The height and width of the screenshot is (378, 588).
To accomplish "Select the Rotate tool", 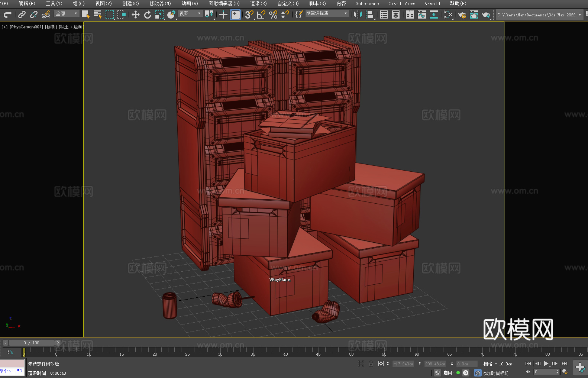I will click(148, 14).
